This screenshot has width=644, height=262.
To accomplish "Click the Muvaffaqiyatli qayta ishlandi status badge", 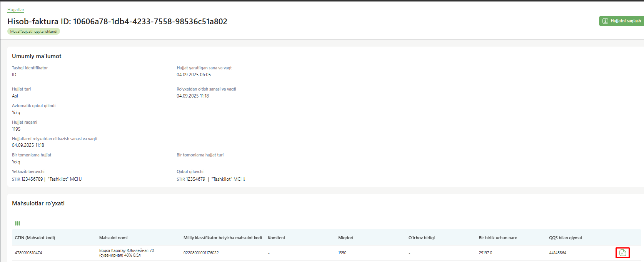I will pos(33,32).
